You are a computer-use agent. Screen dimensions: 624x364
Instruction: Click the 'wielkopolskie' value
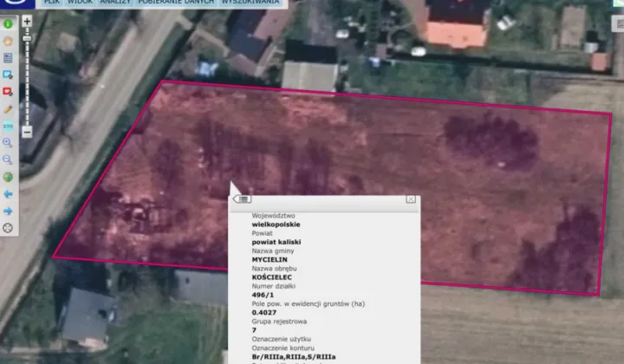pos(276,224)
